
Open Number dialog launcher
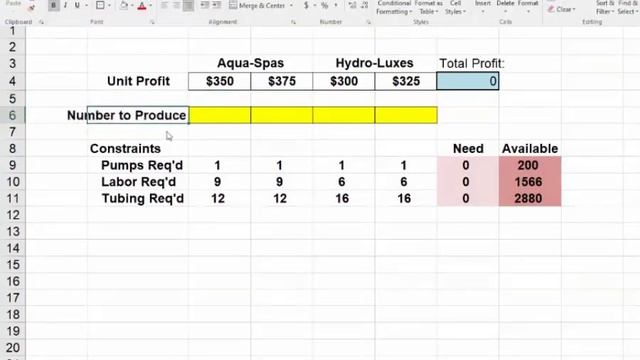369,22
